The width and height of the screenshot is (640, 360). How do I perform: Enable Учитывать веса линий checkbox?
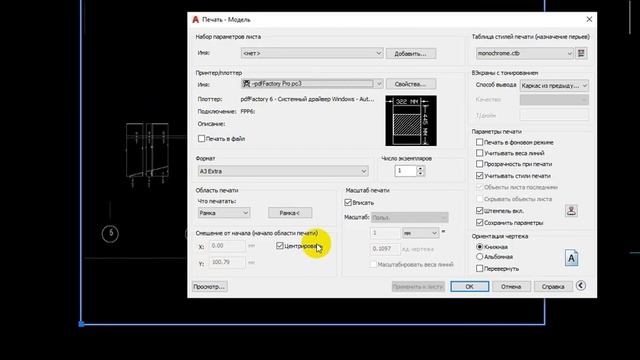[480, 153]
